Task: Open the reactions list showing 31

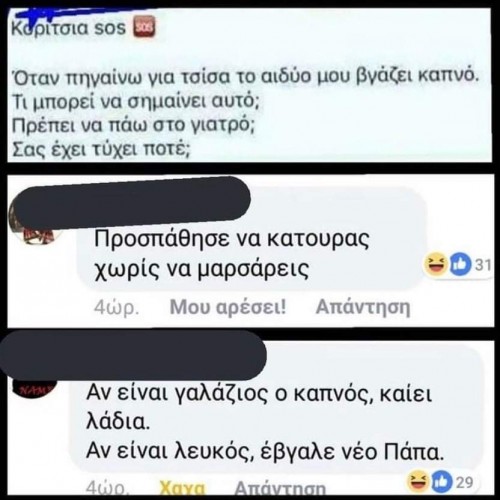Action: (457, 265)
